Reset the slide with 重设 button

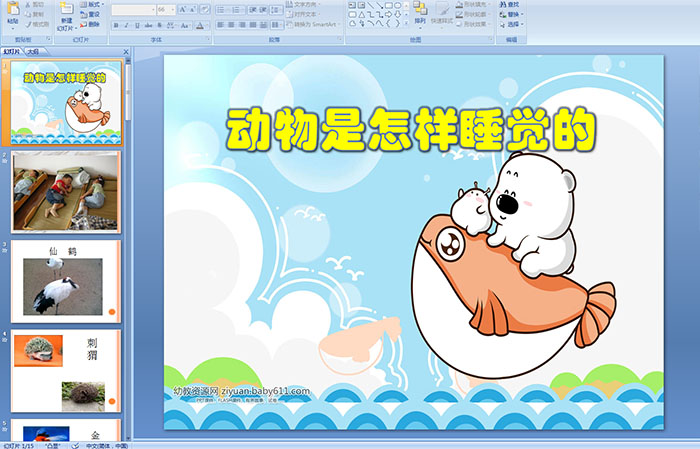point(90,15)
